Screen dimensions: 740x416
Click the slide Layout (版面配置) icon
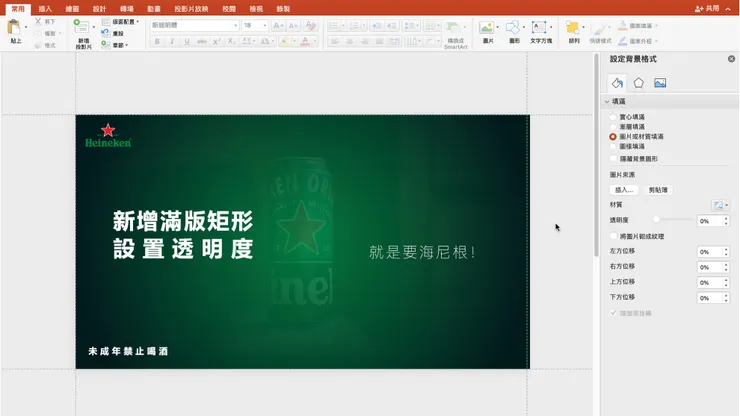pyautogui.click(x=106, y=22)
